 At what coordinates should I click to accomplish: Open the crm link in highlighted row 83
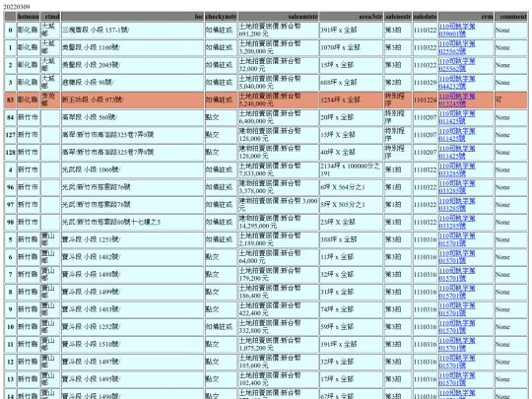click(457, 100)
